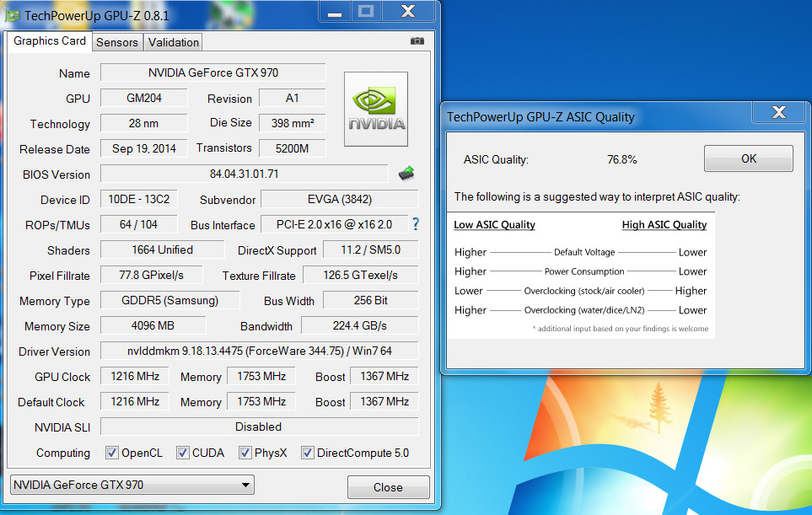Click the Shaders field 1664 Unified
The width and height of the screenshot is (812, 515).
coord(162,250)
